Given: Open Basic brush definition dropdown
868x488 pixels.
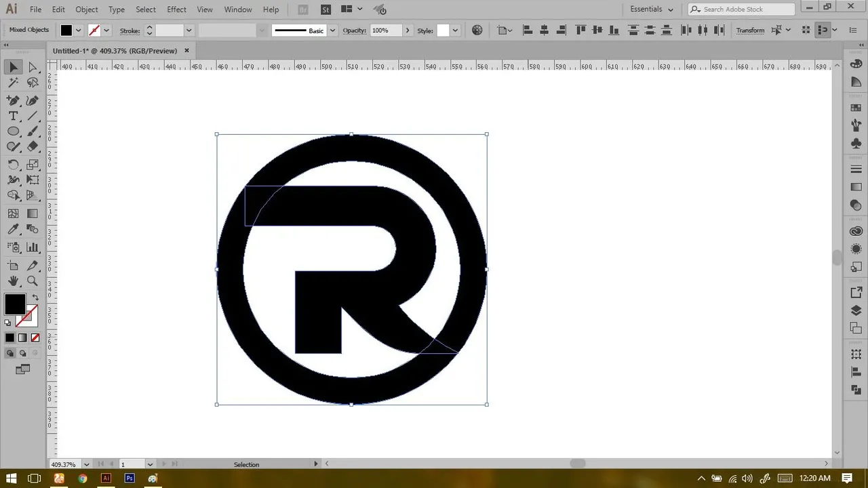Looking at the screenshot, I should click(332, 30).
